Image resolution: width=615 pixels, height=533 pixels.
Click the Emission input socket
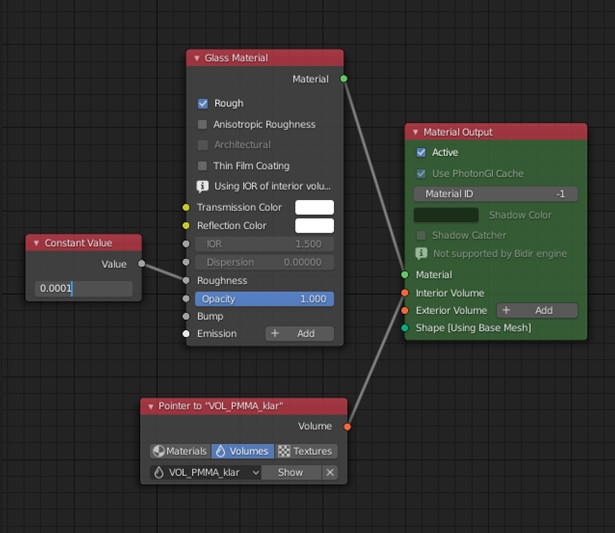(186, 333)
